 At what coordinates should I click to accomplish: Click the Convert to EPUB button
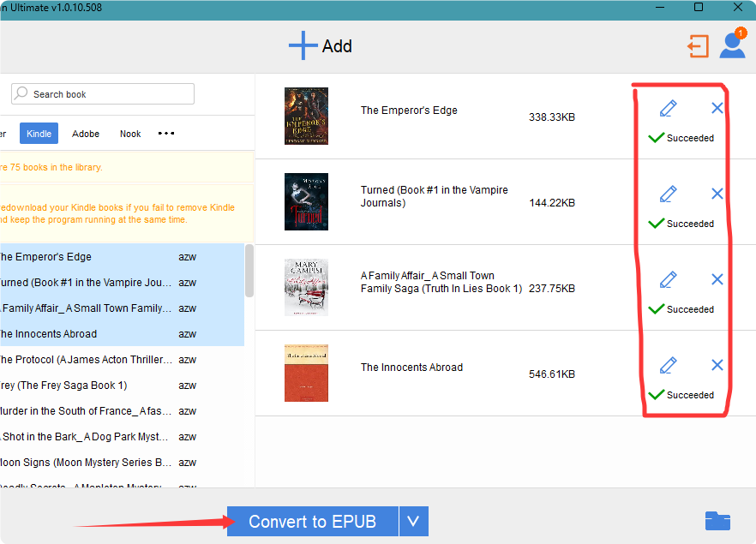coord(312,521)
